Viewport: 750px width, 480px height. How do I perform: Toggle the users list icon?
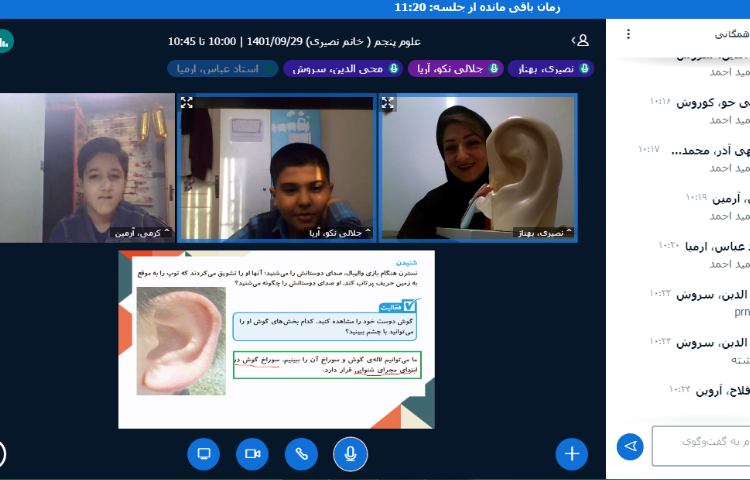pos(580,41)
